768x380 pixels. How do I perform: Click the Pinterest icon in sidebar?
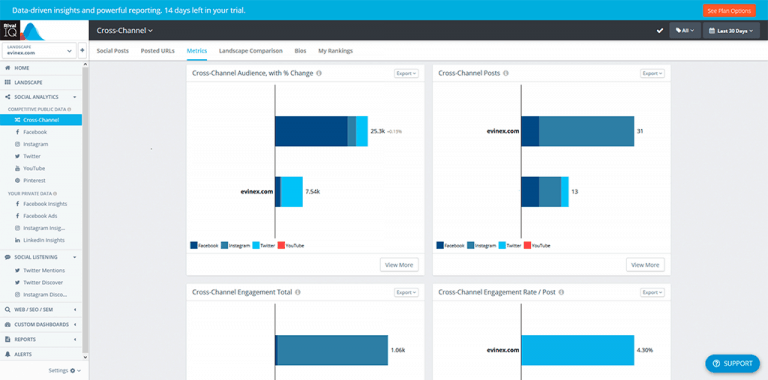point(17,180)
